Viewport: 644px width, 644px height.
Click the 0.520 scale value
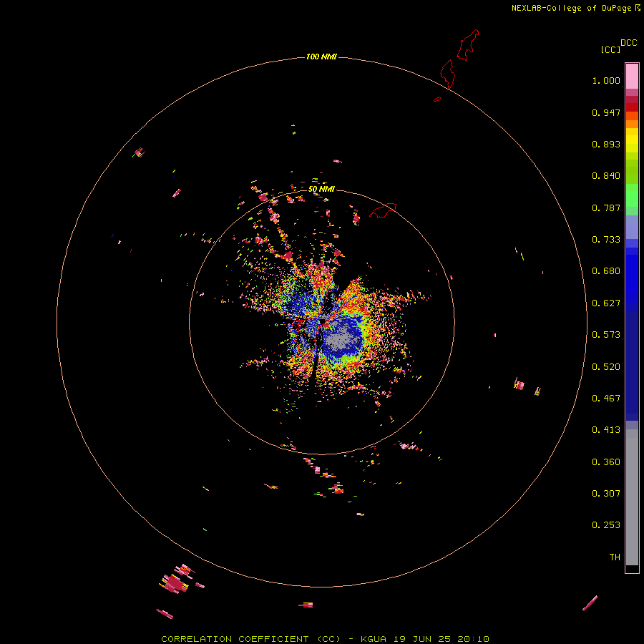coord(606,367)
